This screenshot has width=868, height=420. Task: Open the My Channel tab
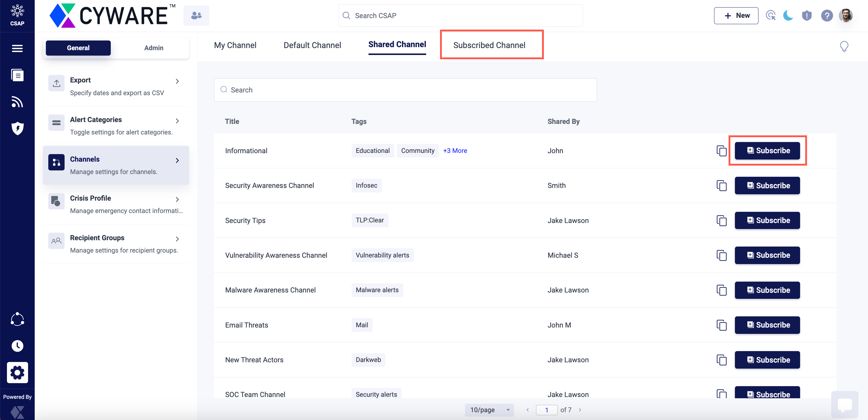(235, 45)
